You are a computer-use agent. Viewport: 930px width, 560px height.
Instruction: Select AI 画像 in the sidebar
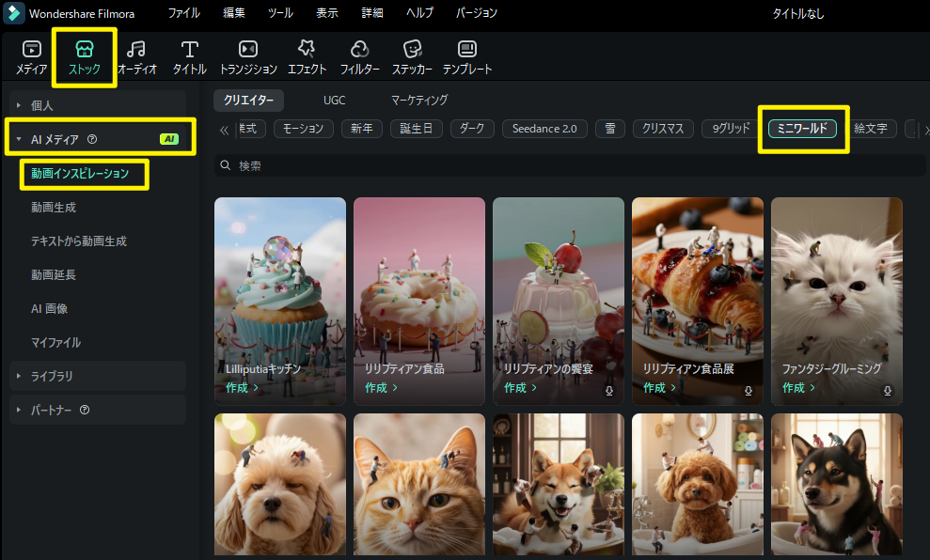point(49,309)
